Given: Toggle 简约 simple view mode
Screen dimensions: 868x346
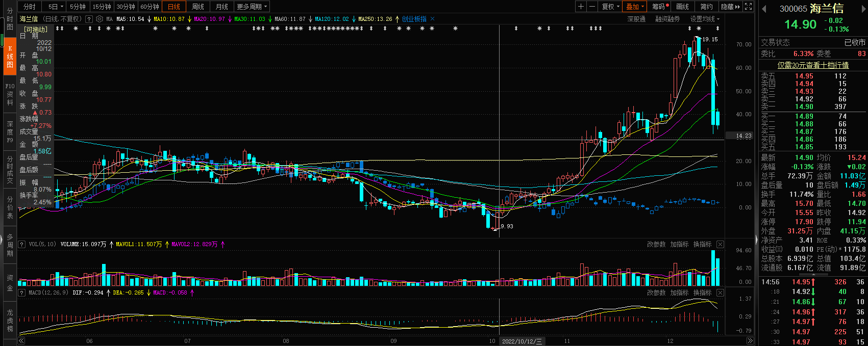Looking at the screenshot, I should [x=706, y=7].
